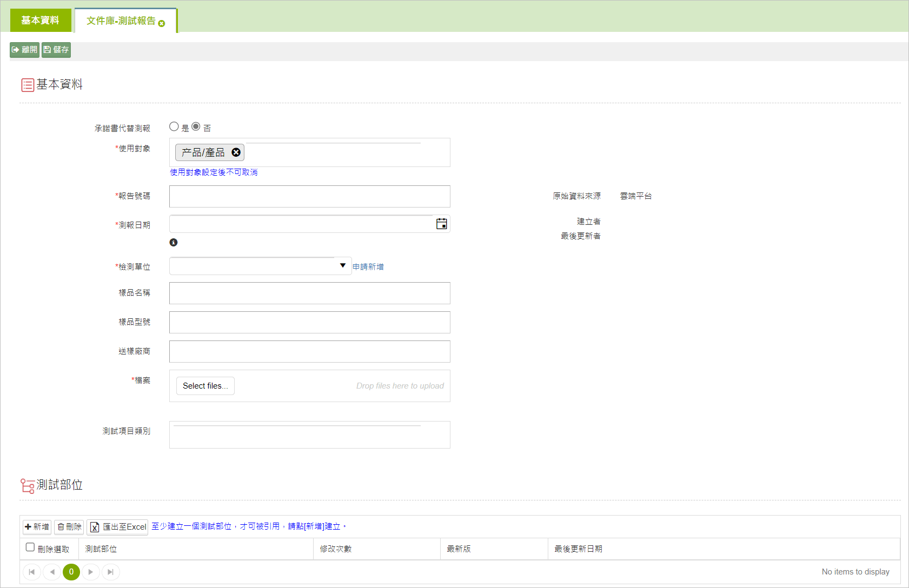Viewport: 909px width, 588px height.
Task: Click the 測試部位 section tree icon
Action: pos(28,485)
